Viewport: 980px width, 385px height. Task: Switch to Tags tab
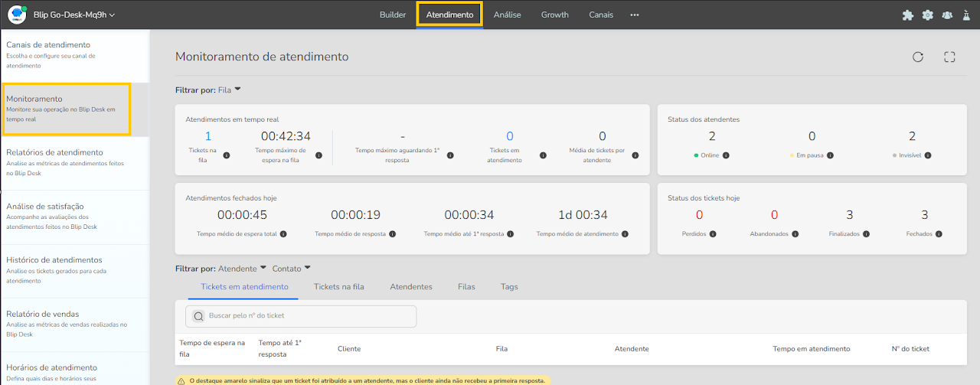pos(509,286)
